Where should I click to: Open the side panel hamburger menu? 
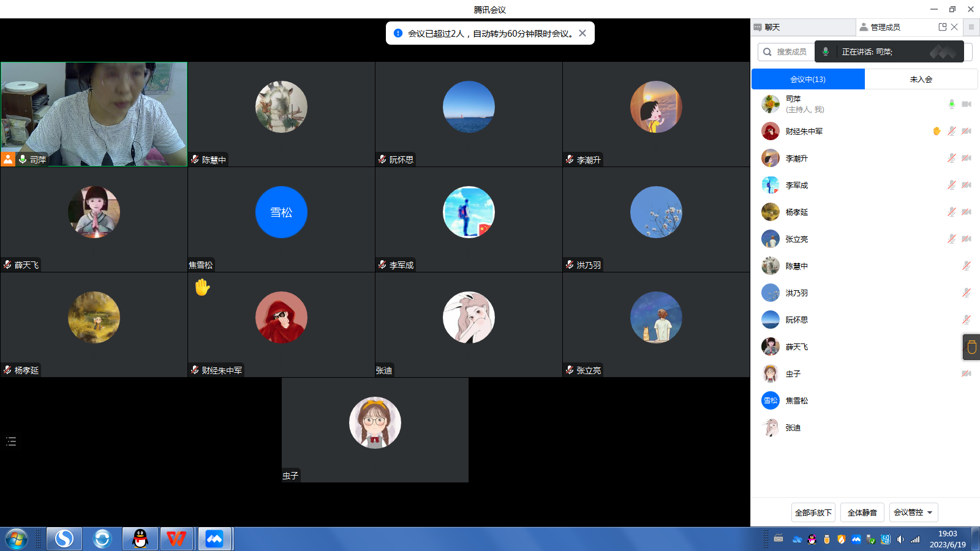(x=971, y=27)
